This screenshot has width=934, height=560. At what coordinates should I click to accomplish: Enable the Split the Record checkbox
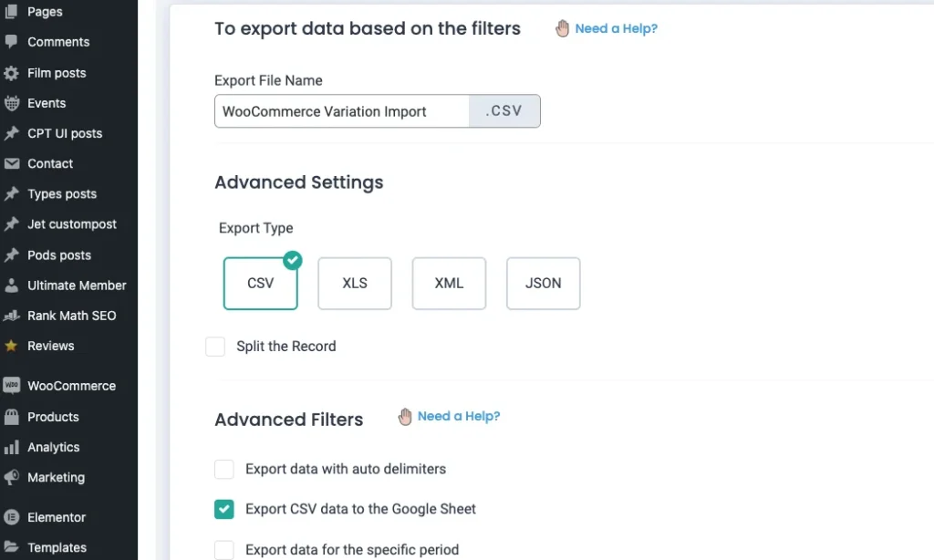(x=215, y=347)
